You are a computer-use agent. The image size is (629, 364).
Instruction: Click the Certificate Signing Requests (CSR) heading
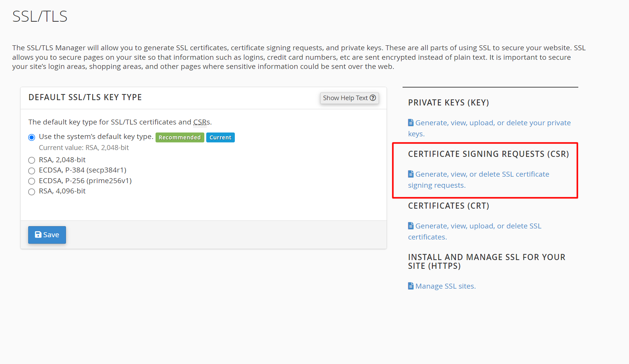point(488,154)
